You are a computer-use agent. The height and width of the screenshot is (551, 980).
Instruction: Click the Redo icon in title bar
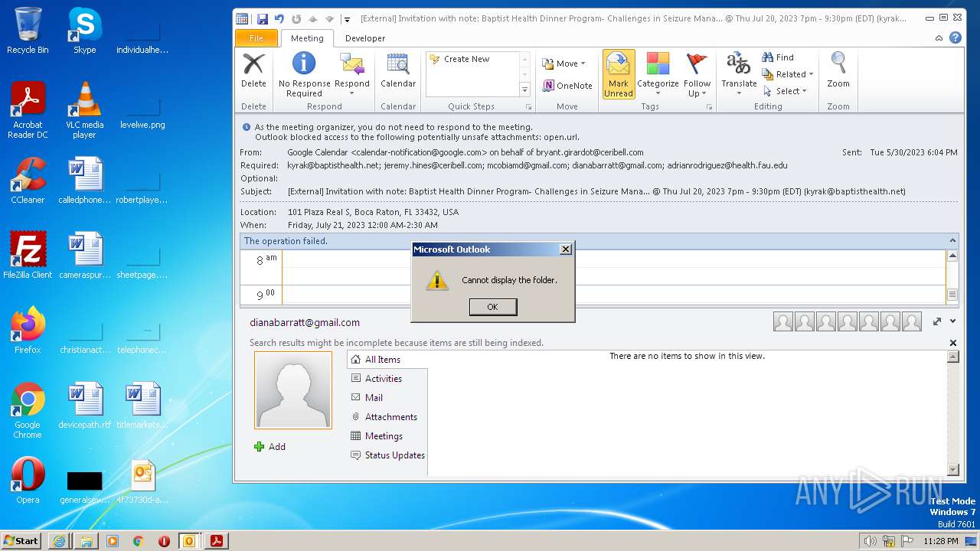[296, 19]
